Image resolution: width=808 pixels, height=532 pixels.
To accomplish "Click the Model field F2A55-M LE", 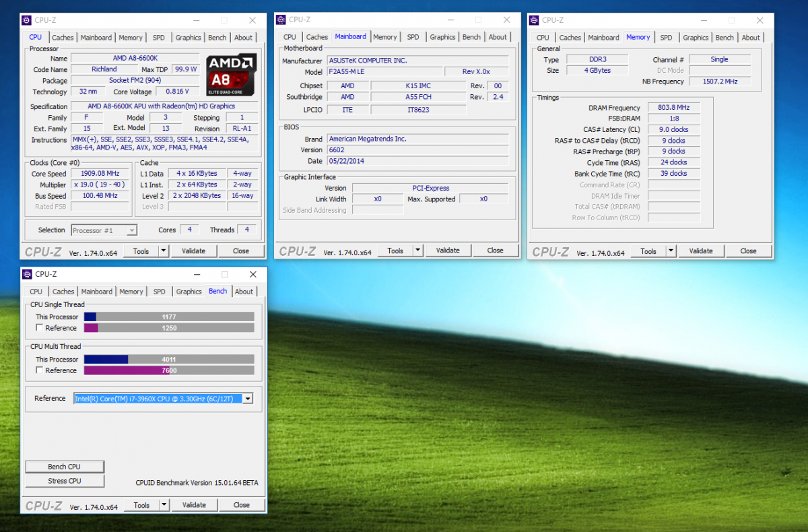I will point(384,72).
